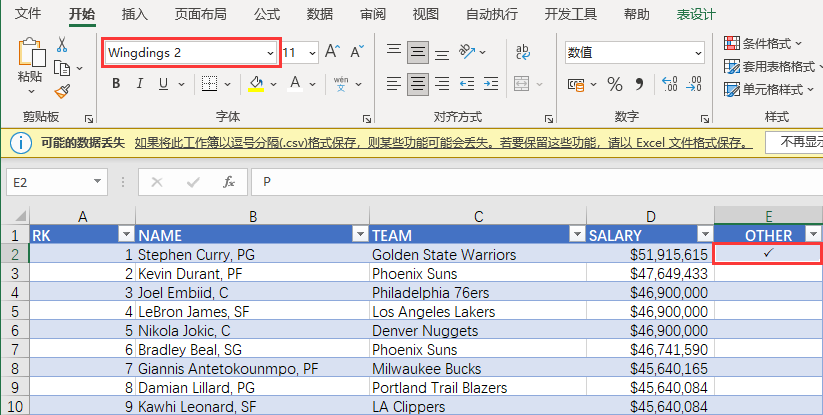Decrease decimal places

(x=694, y=84)
